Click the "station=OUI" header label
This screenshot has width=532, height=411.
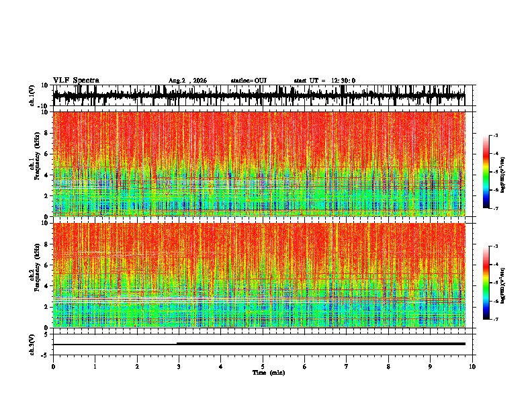[249, 81]
